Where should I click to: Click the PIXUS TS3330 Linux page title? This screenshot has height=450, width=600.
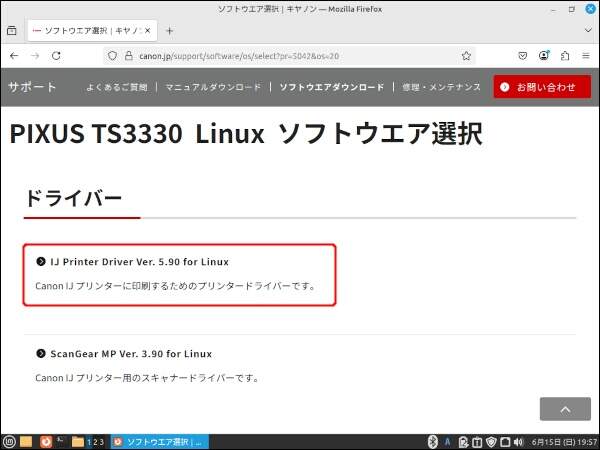[x=246, y=134]
